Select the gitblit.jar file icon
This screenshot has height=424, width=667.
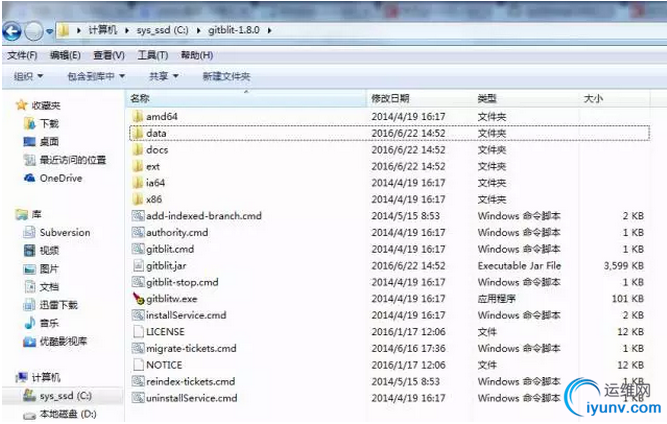138,265
